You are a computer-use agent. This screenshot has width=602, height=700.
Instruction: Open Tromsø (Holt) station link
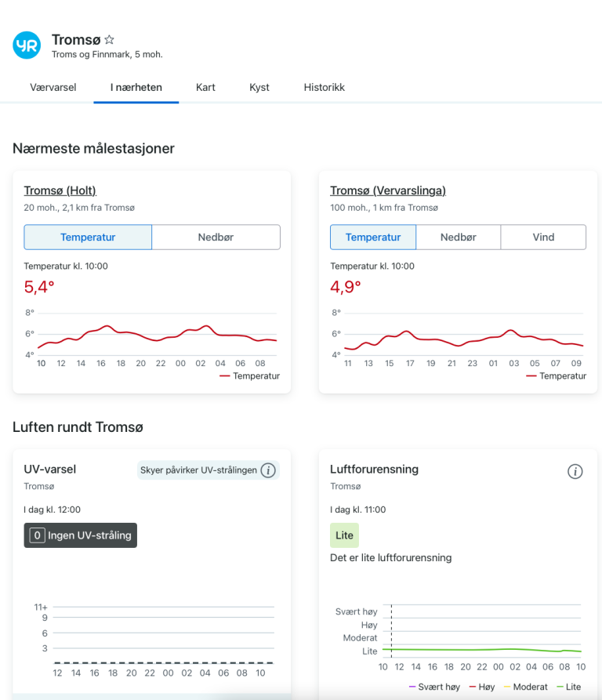tap(60, 190)
